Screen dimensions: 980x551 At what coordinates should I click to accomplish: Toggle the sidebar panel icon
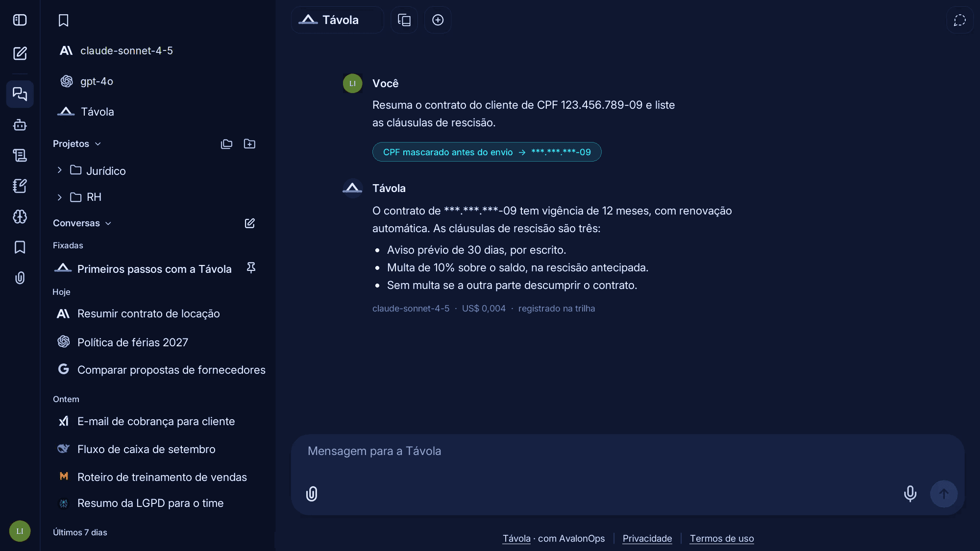tap(20, 20)
